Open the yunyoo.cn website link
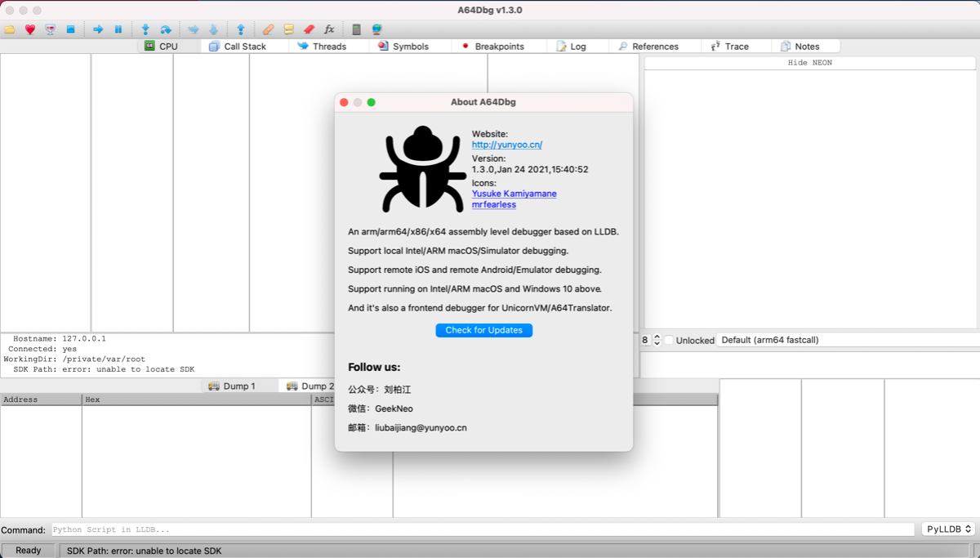This screenshot has width=980, height=558. (507, 145)
